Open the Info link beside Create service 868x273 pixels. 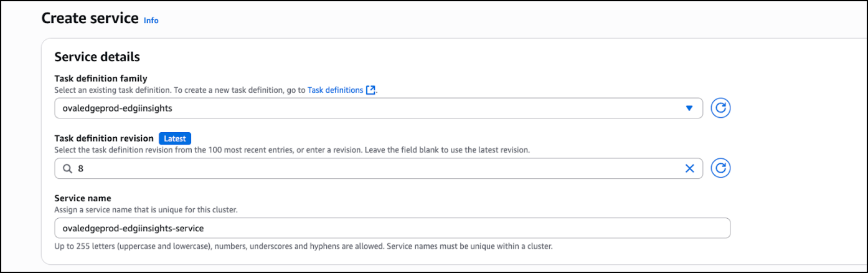click(x=151, y=20)
